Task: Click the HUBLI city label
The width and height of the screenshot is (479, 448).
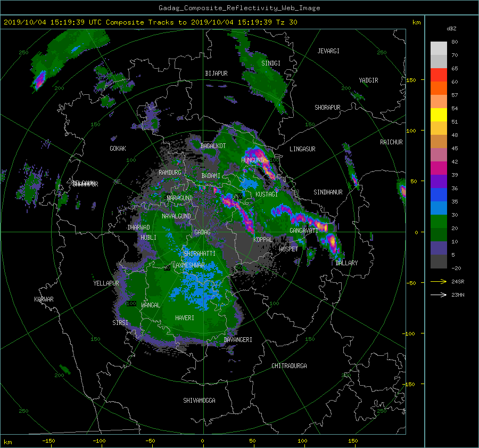Action: [x=148, y=238]
